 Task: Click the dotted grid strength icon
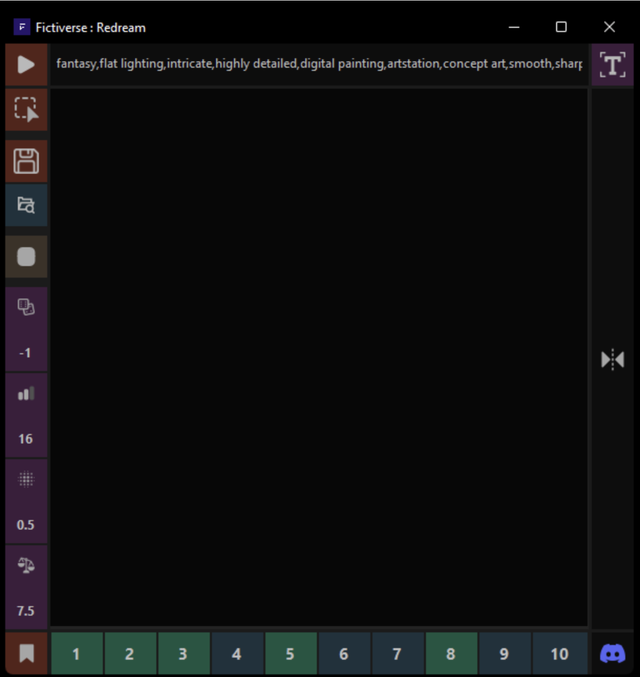coord(26,480)
